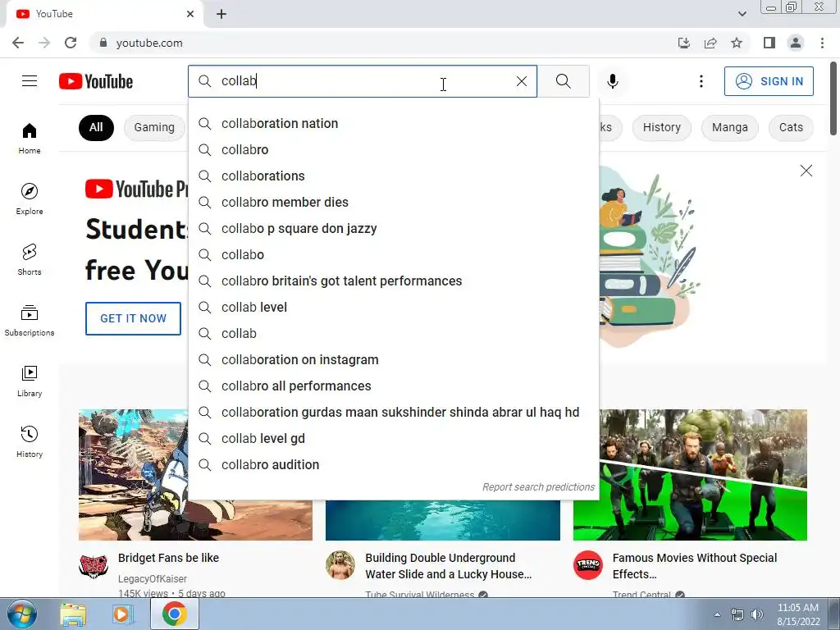Choose suggestion 'collabro britain's got talent performances'
840x630 pixels.
(x=394, y=281)
